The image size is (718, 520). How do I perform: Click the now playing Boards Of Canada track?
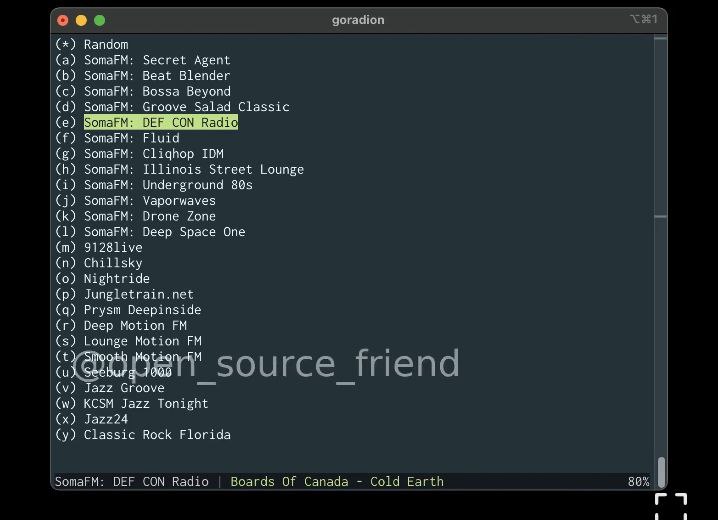coord(337,482)
